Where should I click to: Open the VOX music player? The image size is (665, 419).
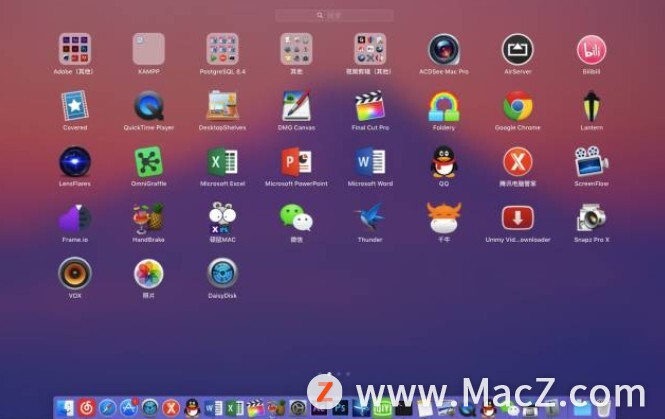(x=75, y=274)
